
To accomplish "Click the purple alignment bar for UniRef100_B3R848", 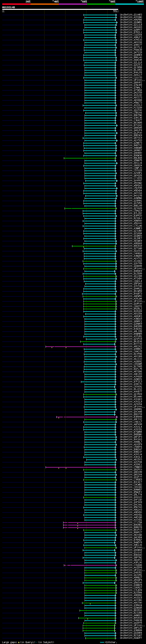I will (87, 417).
